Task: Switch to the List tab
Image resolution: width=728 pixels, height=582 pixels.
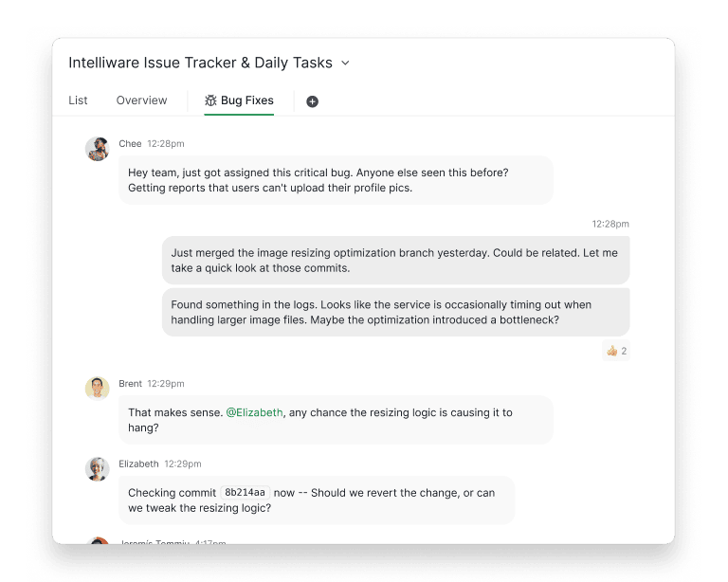Action: click(x=78, y=100)
